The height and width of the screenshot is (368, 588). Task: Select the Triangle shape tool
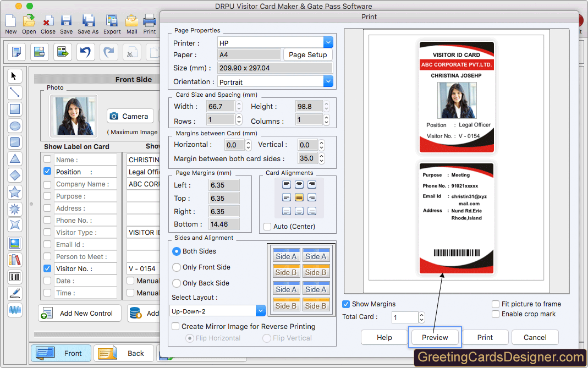[15, 158]
